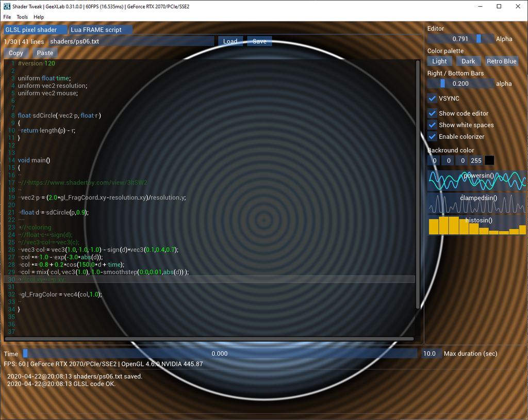This screenshot has width=528, height=420.
Task: Click line 'uniform float time;'
Action: [44, 78]
